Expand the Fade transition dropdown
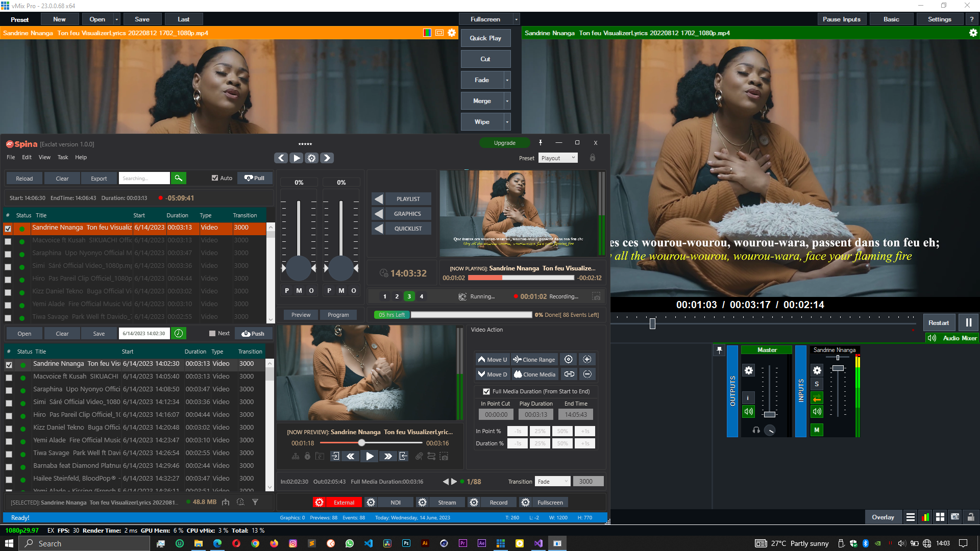 click(x=552, y=482)
